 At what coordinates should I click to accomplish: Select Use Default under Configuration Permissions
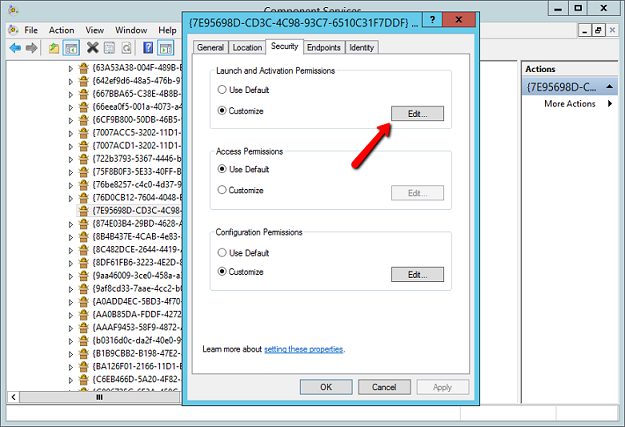pyautogui.click(x=222, y=252)
